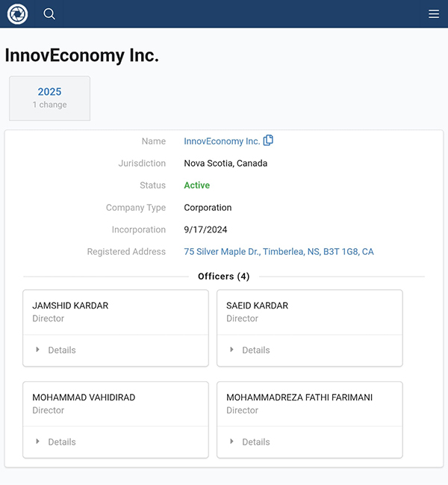Click the Officers (4) section heading
The width and height of the screenshot is (448, 485).
click(x=223, y=277)
